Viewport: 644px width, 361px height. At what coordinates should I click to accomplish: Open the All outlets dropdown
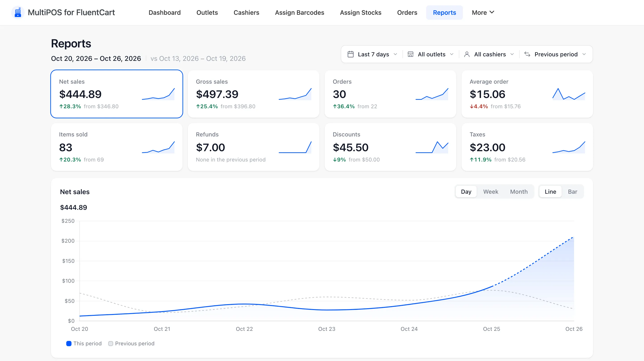click(430, 54)
